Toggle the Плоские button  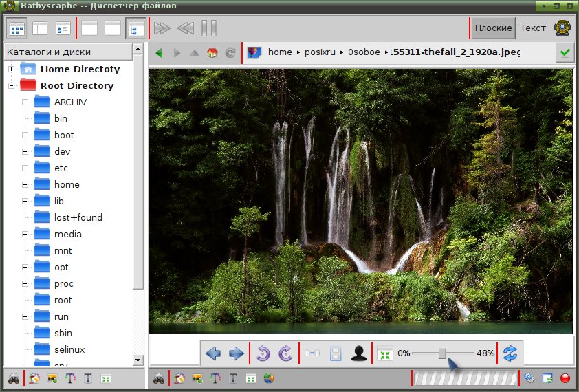pos(493,28)
